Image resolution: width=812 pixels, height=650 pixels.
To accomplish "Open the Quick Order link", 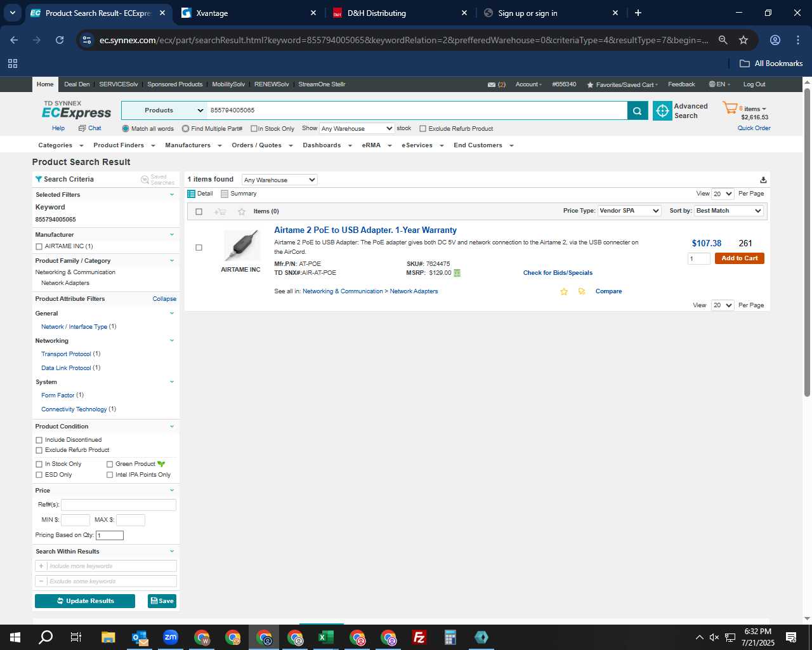I will click(754, 128).
